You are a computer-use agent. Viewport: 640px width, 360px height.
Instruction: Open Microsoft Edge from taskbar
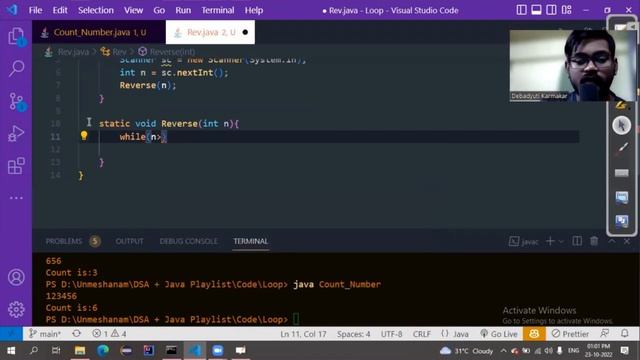click(103, 350)
